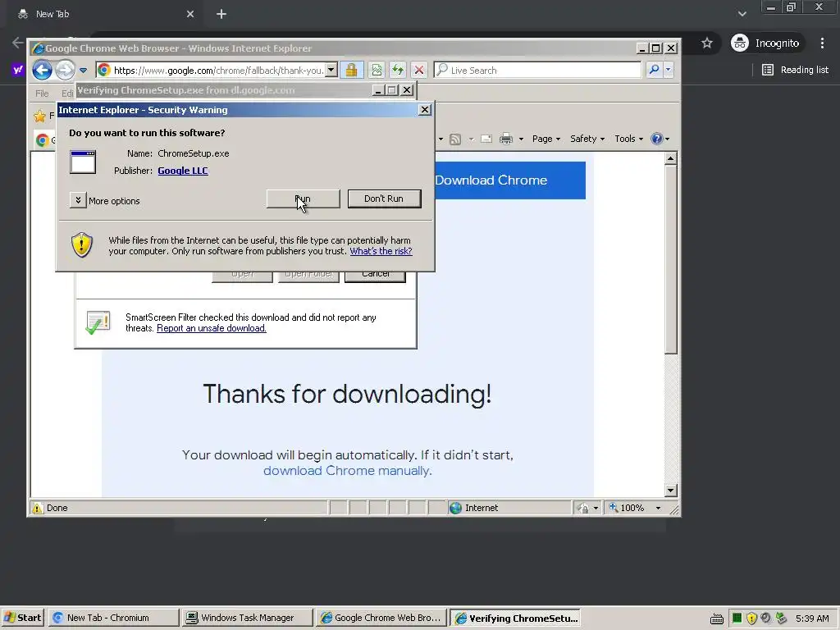This screenshot has width=840, height=630.
Task: Open the File menu in Internet Explorer
Action: pos(42,94)
